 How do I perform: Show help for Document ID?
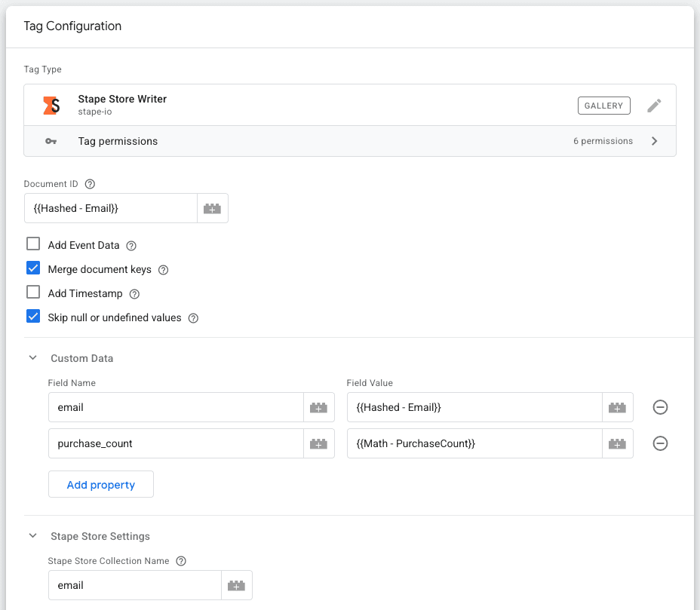coord(91,184)
